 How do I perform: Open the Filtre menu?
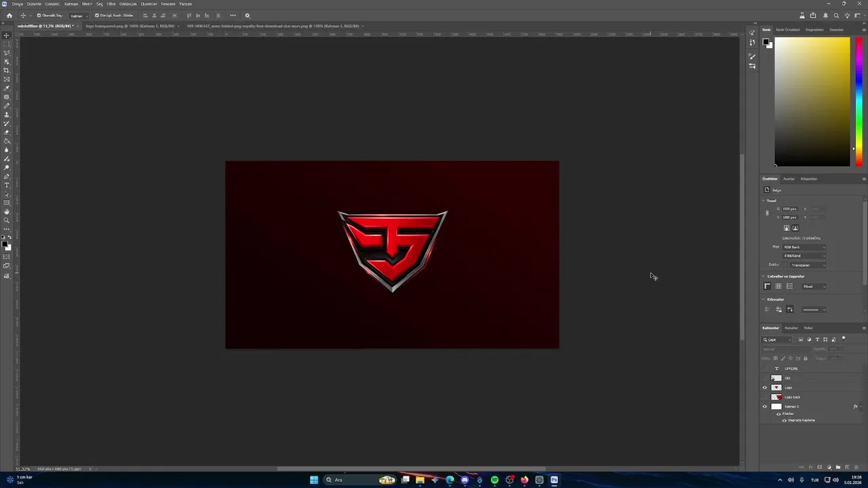[x=111, y=4]
